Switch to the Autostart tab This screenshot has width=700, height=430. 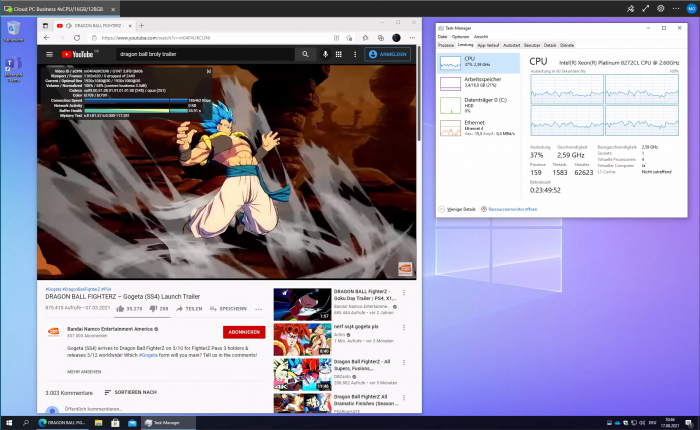[x=512, y=45]
